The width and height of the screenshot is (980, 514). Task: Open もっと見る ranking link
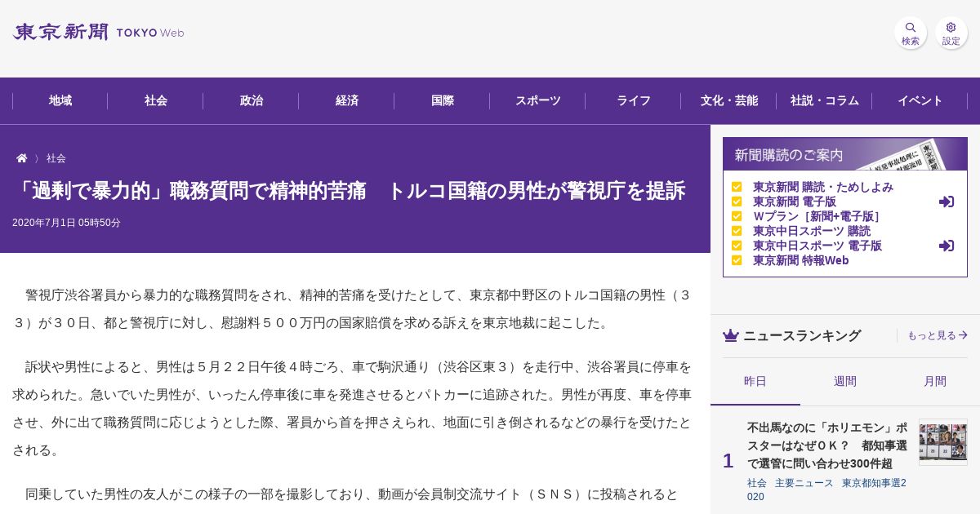938,335
